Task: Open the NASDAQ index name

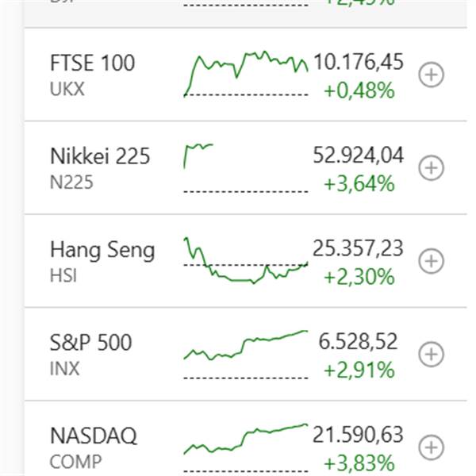Action: (x=93, y=436)
